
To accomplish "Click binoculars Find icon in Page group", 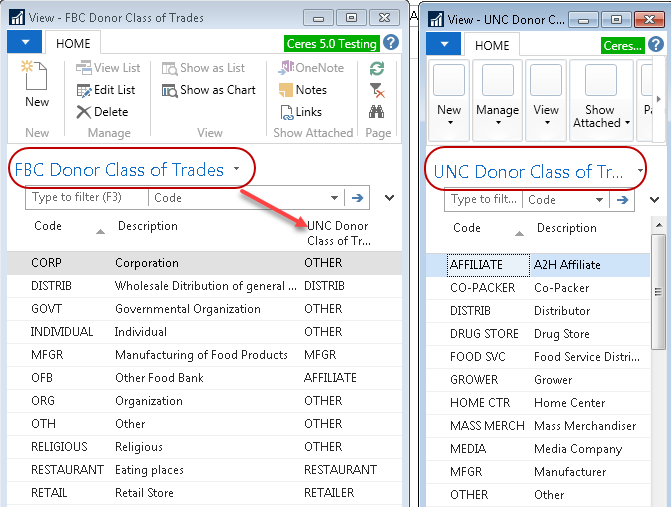I will click(x=377, y=112).
